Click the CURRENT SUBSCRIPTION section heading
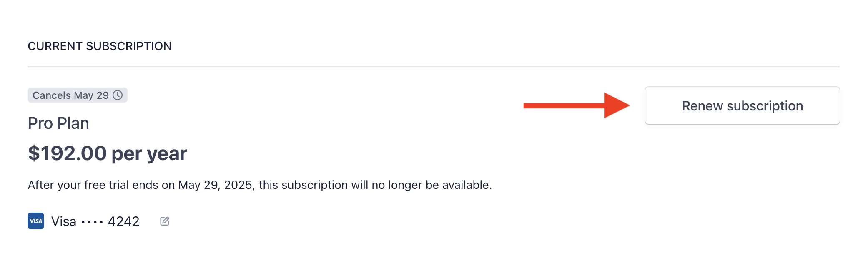The height and width of the screenshot is (276, 868). point(100,46)
